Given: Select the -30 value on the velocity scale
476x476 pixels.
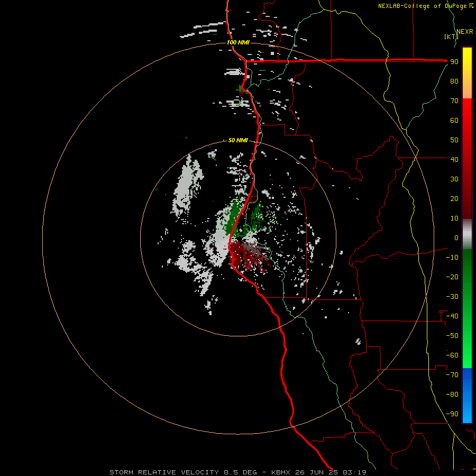Looking at the screenshot, I should [452, 297].
